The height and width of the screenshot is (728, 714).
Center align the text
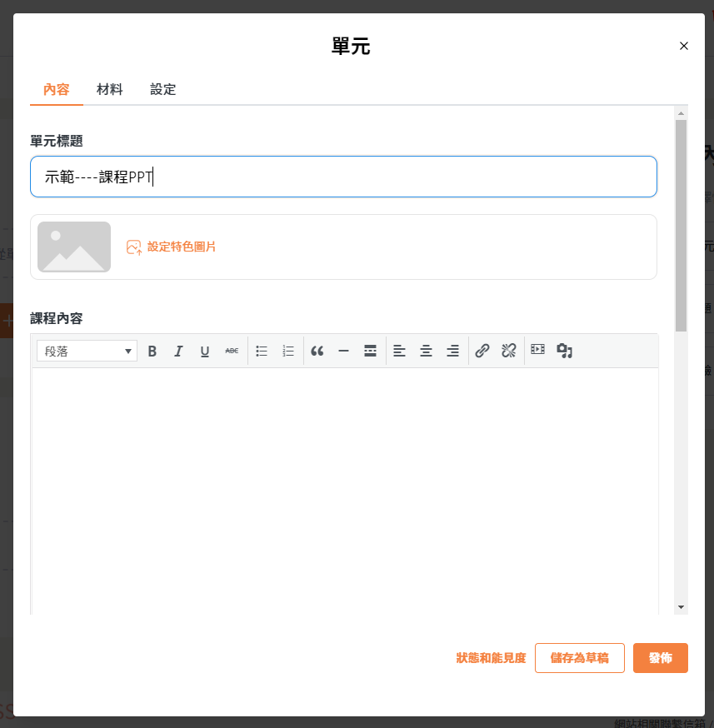coord(426,352)
